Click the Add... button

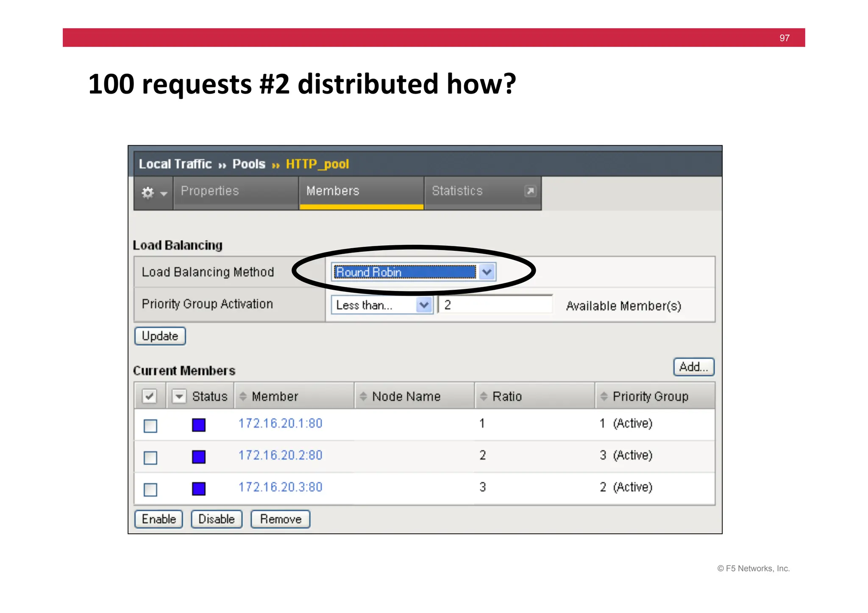pos(694,367)
